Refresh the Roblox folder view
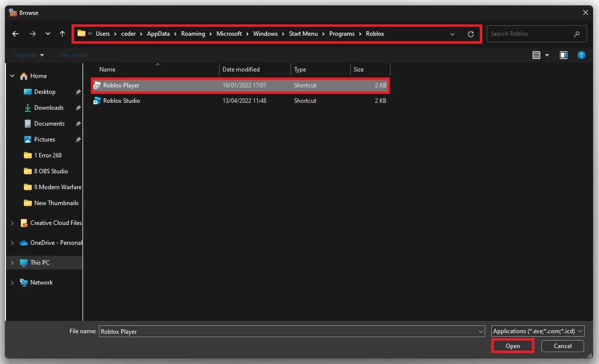This screenshot has width=599, height=364. (x=471, y=34)
